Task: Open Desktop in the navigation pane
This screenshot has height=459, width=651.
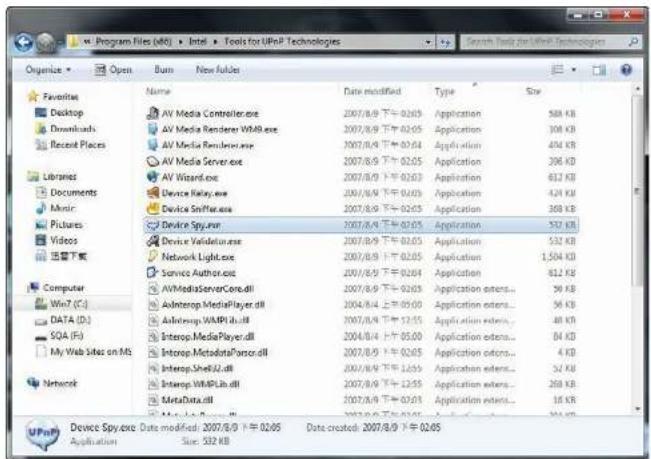Action: point(66,113)
